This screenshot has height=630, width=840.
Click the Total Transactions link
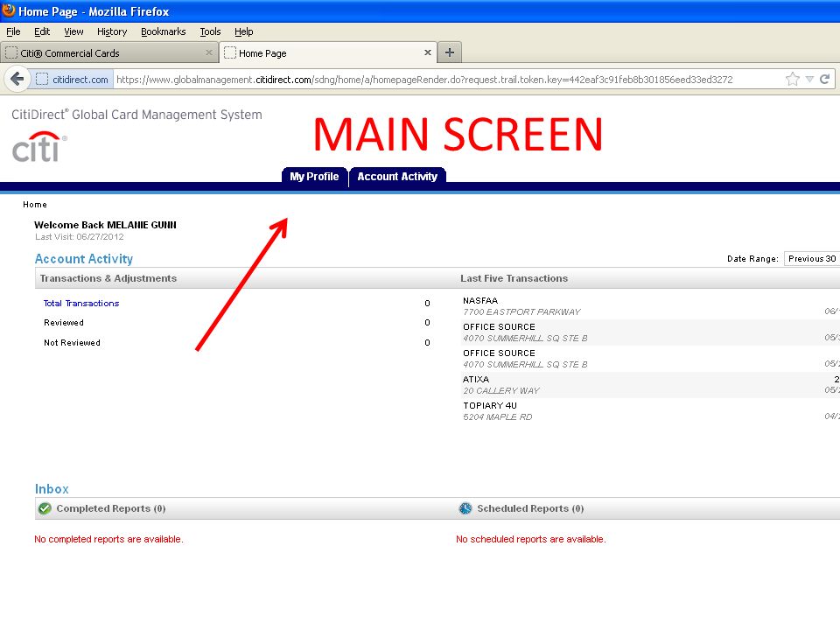point(81,304)
